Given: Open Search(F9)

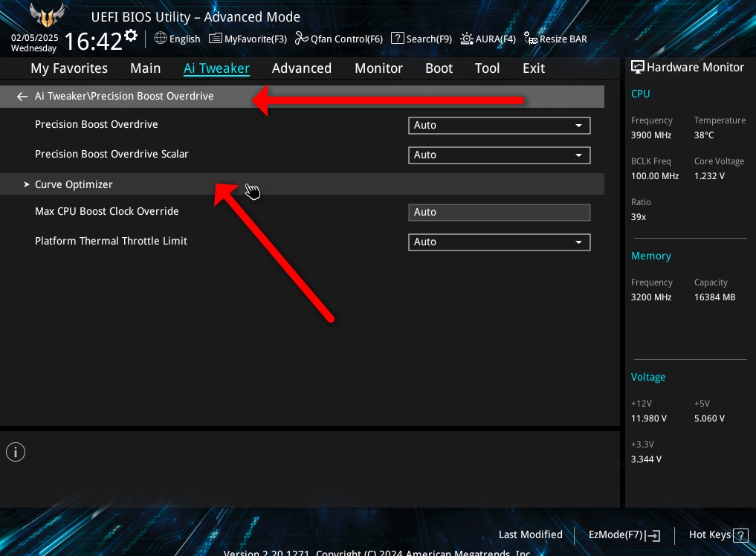Looking at the screenshot, I should [421, 39].
